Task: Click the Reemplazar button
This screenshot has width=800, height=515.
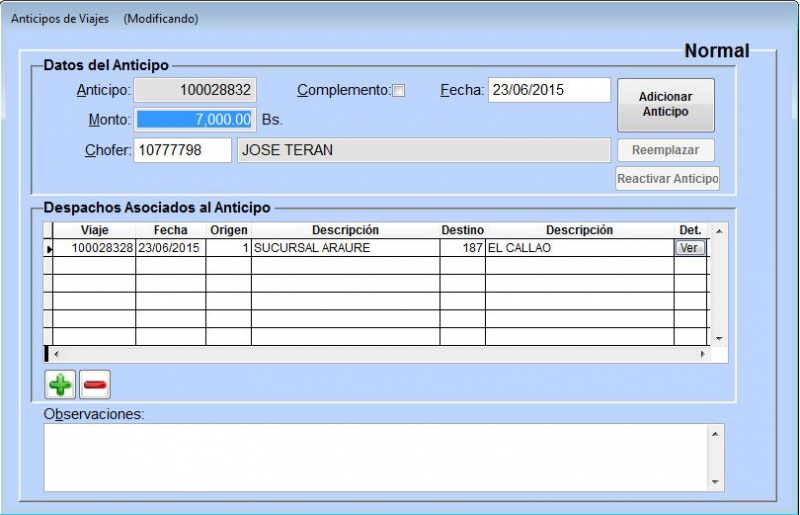Action: click(x=666, y=150)
